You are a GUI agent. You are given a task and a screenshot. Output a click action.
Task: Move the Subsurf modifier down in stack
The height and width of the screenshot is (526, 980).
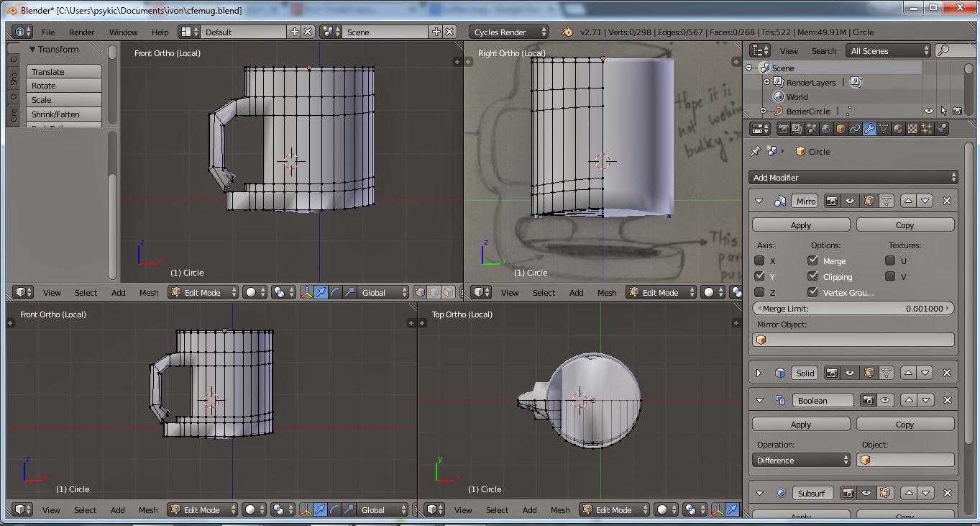[x=925, y=493]
